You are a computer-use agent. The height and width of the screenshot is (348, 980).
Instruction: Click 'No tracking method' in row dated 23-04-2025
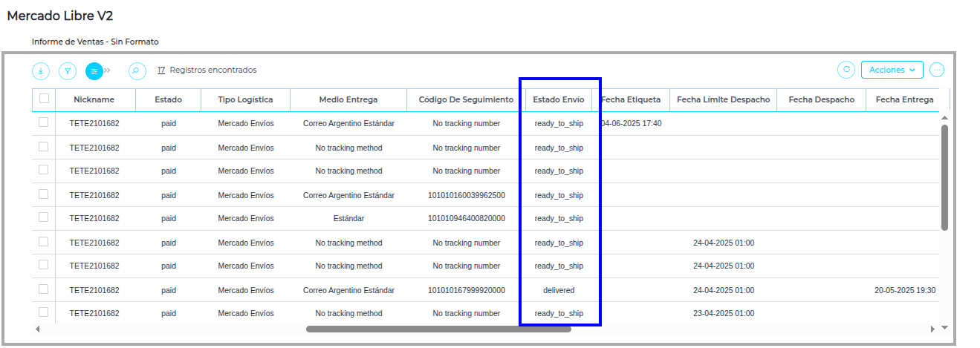tap(348, 313)
